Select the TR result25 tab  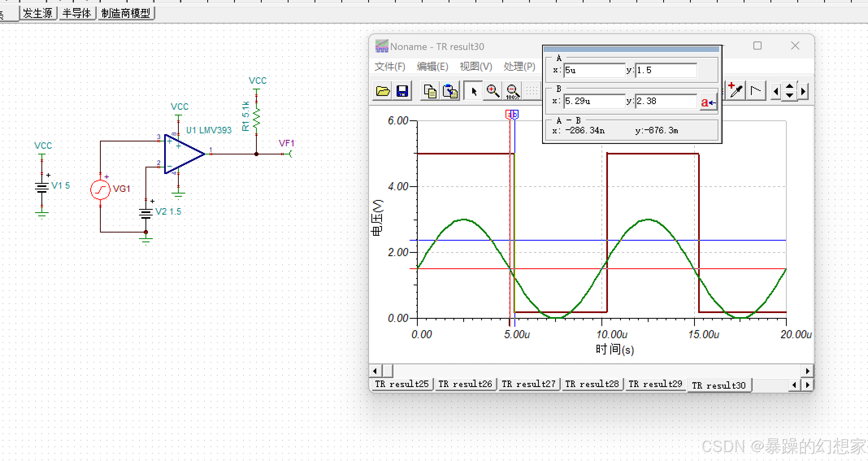[401, 384]
